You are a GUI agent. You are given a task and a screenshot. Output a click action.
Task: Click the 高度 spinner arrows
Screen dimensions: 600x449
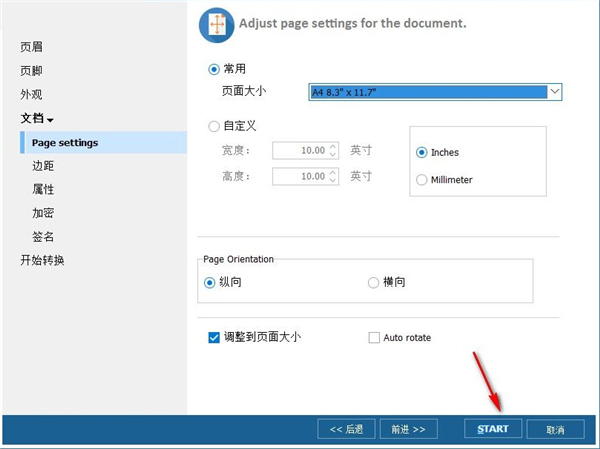pos(333,176)
